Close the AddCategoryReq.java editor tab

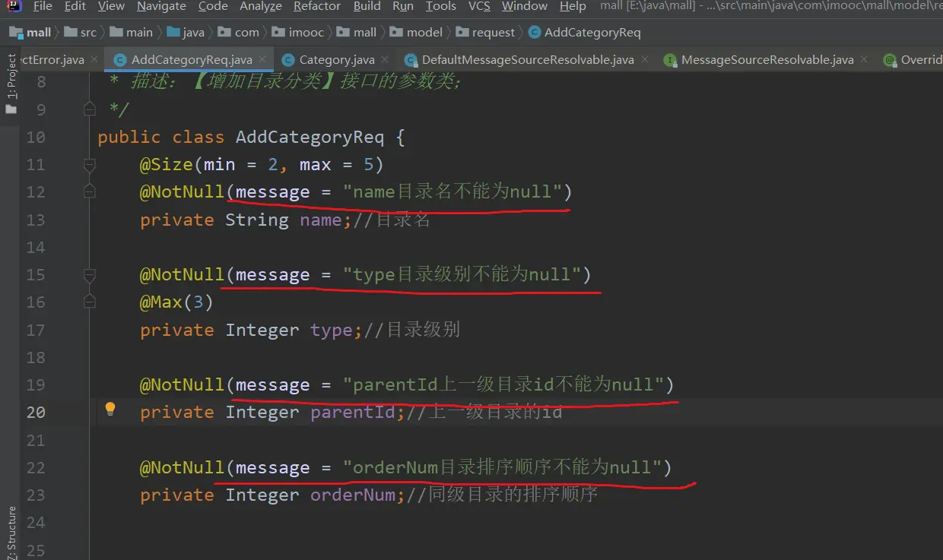pos(262,59)
